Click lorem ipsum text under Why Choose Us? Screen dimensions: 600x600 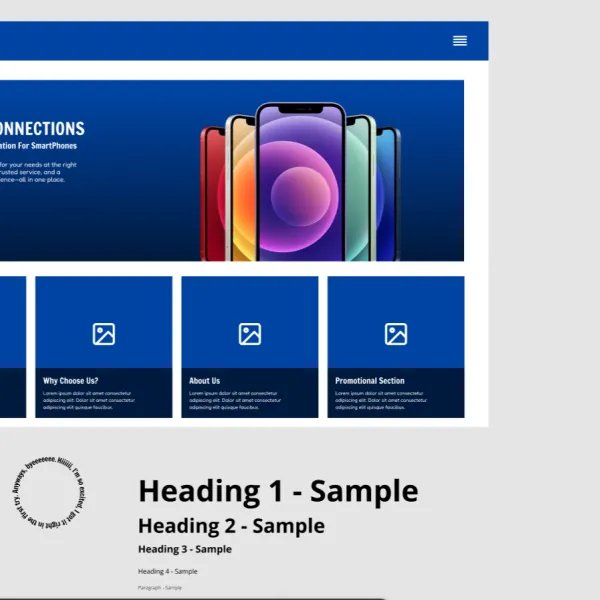pyautogui.click(x=89, y=400)
